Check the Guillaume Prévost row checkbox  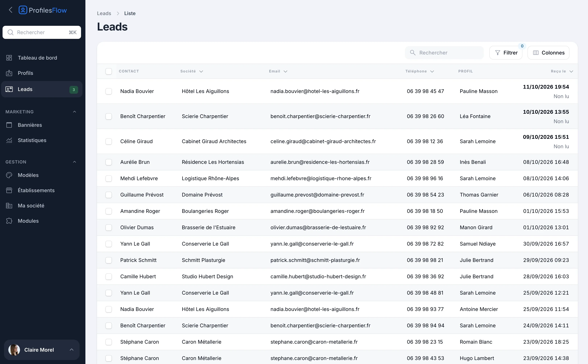point(109,195)
